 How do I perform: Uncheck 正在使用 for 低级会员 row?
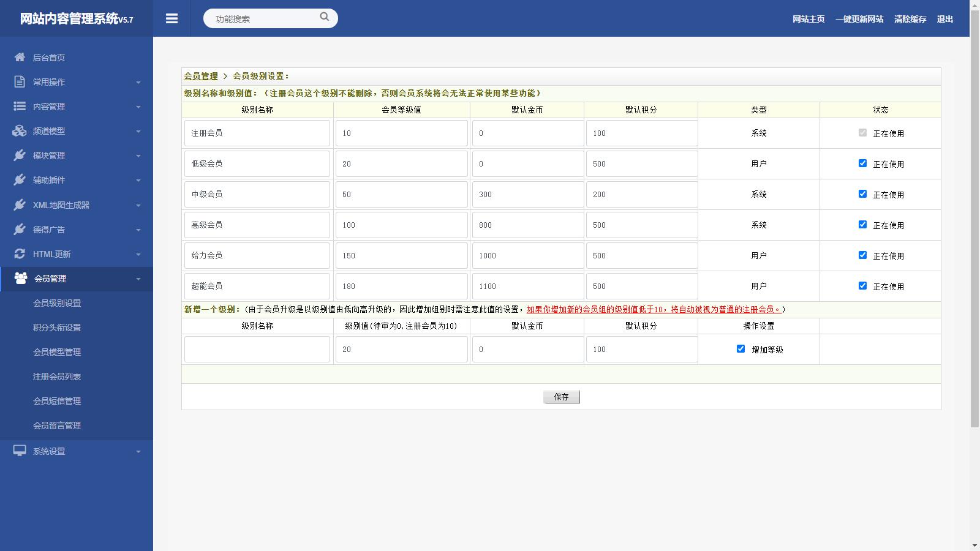pyautogui.click(x=862, y=163)
